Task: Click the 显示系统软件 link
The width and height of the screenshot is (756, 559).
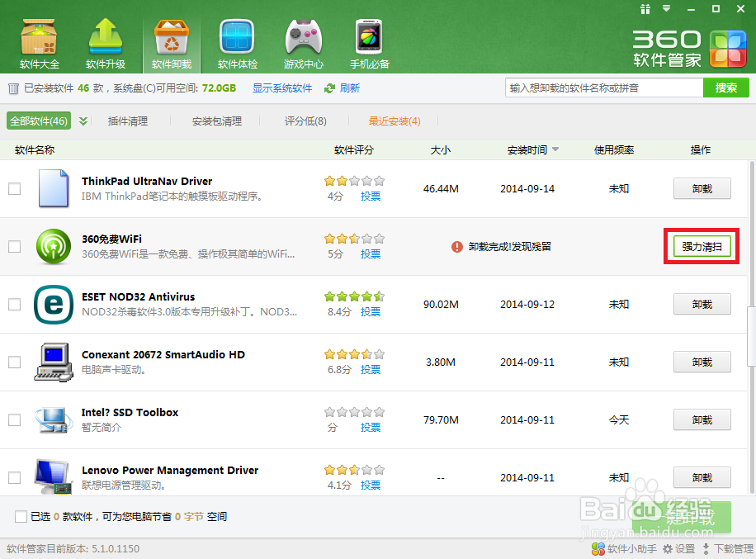Action: [282, 88]
